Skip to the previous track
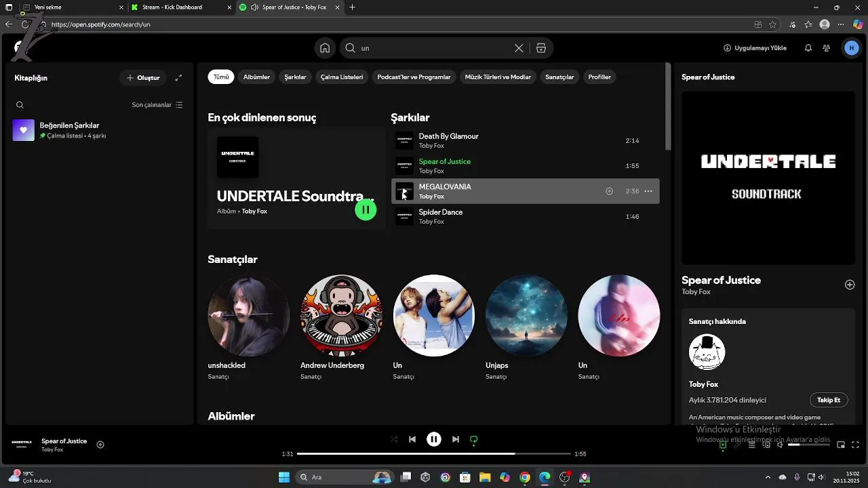Screen dimensions: 868x488 tap(412, 439)
